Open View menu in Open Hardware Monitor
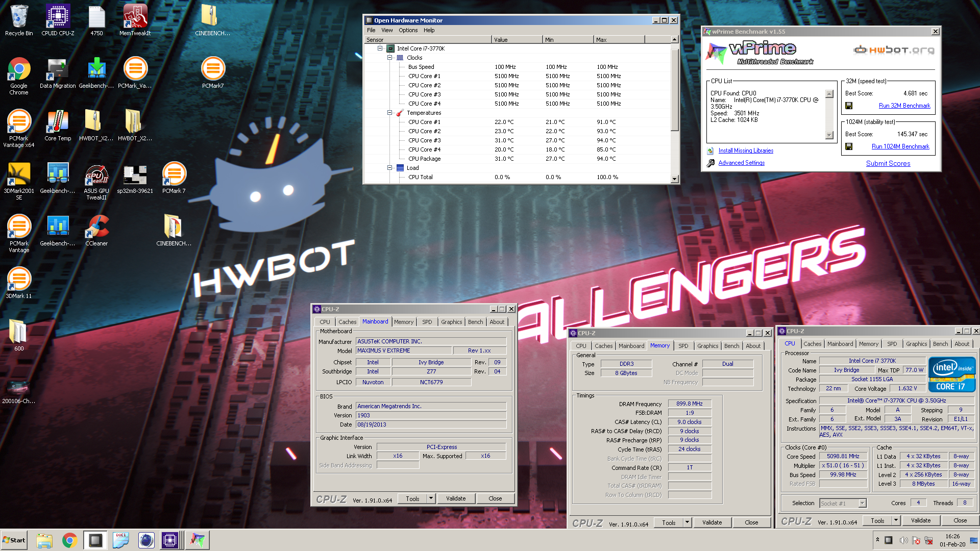Viewport: 980px width, 551px height. [387, 30]
